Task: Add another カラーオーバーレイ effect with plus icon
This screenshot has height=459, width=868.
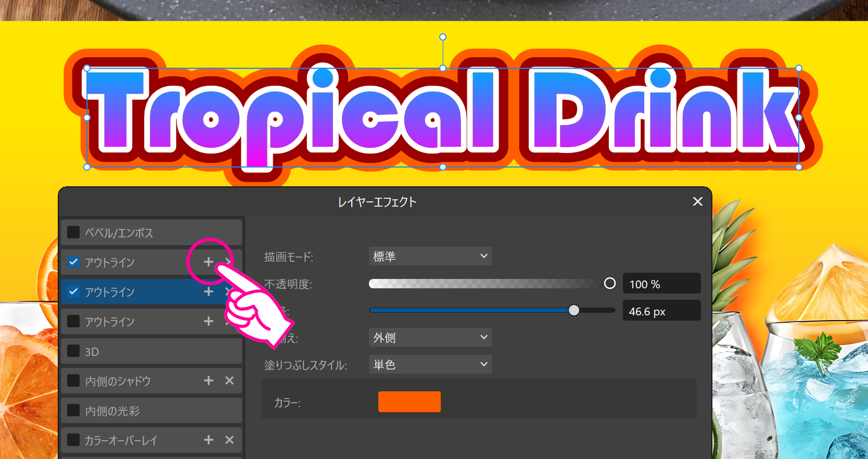Action: click(209, 440)
